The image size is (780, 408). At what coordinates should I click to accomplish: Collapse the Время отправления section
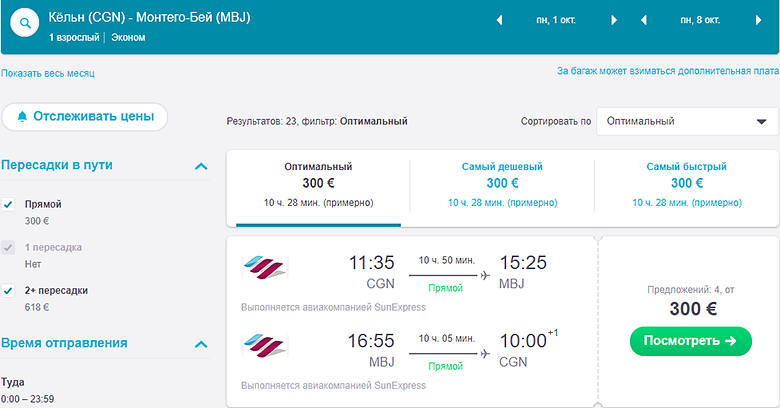pos(201,344)
